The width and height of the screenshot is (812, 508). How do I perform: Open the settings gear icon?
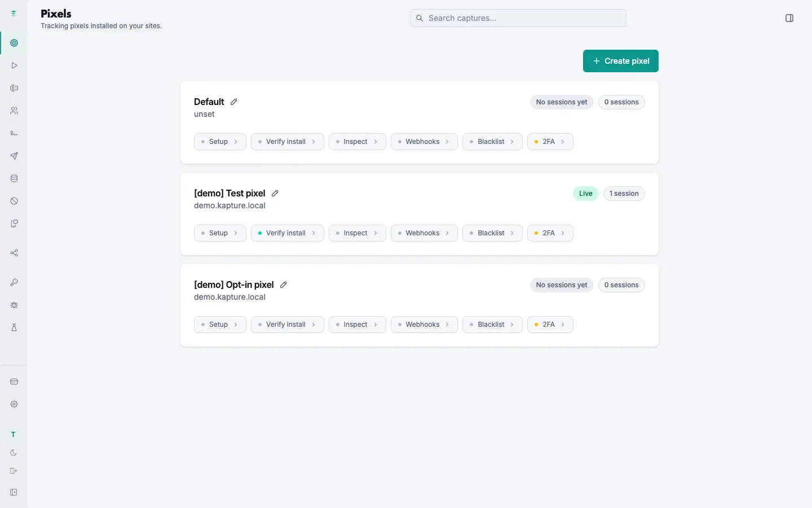(14, 404)
